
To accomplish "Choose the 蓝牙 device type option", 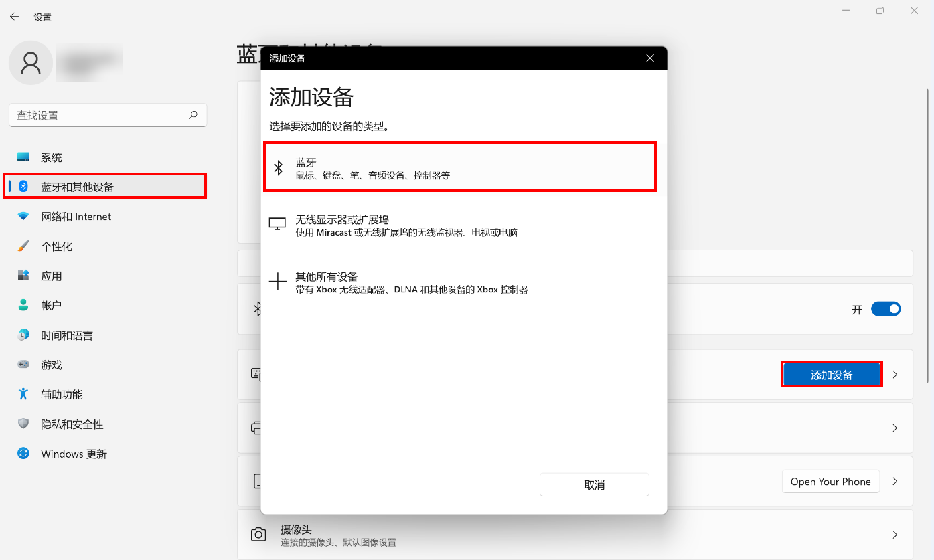I will point(460,167).
